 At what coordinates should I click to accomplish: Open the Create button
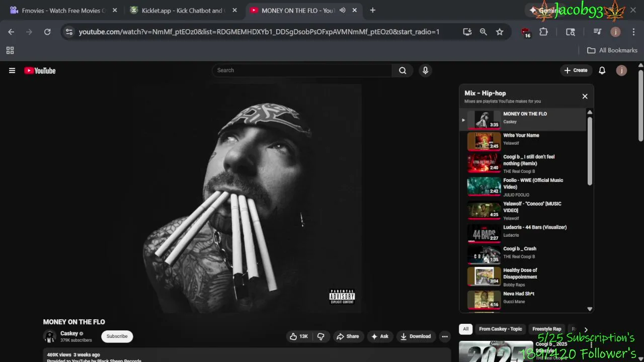(x=576, y=70)
